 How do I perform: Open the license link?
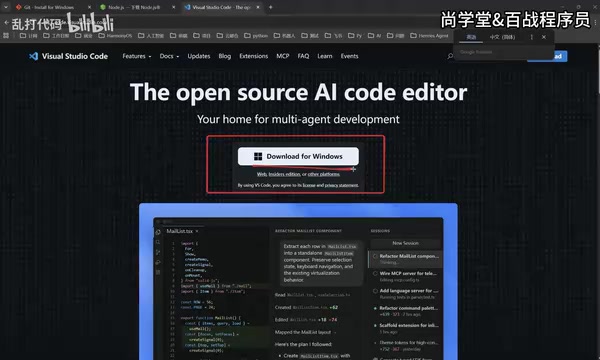(x=309, y=185)
